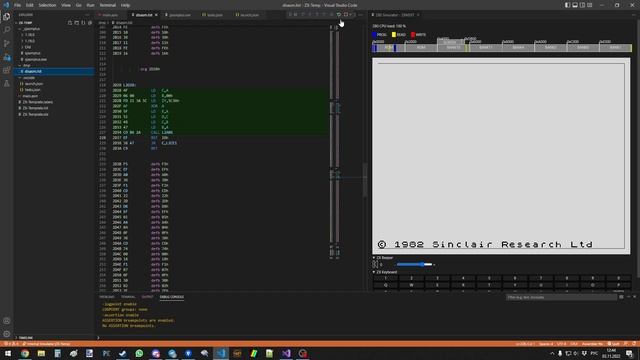Click the editor minimap
Image resolution: width=640 pixels, height=360 pixels.
pyautogui.click(x=335, y=141)
